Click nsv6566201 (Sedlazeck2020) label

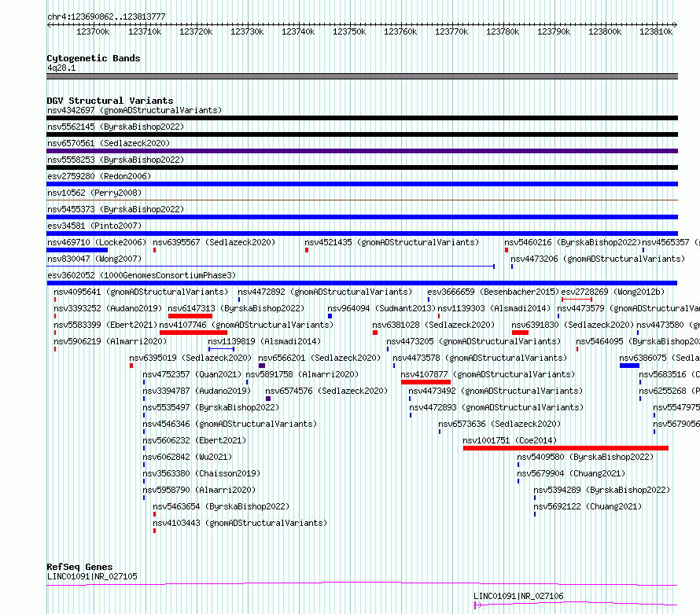[319, 358]
